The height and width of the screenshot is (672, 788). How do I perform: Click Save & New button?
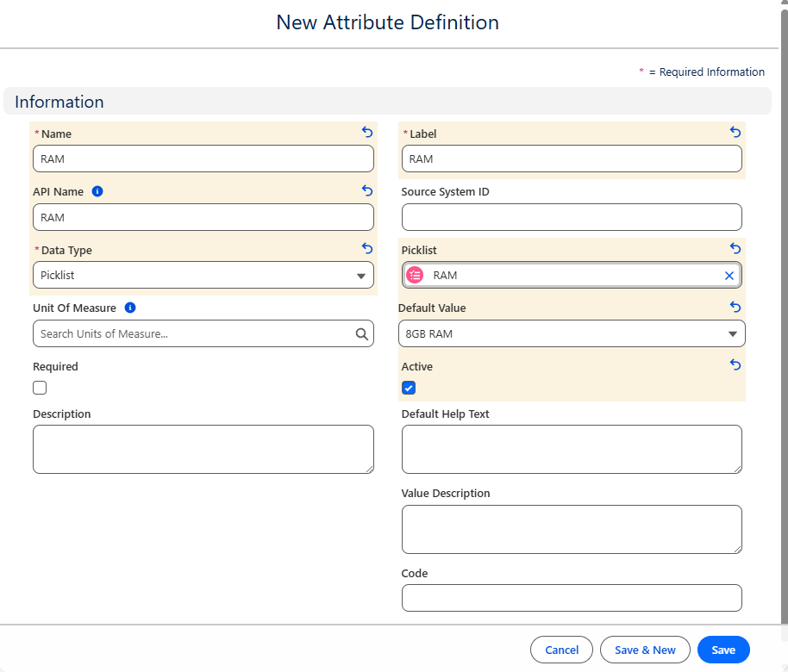tap(645, 650)
